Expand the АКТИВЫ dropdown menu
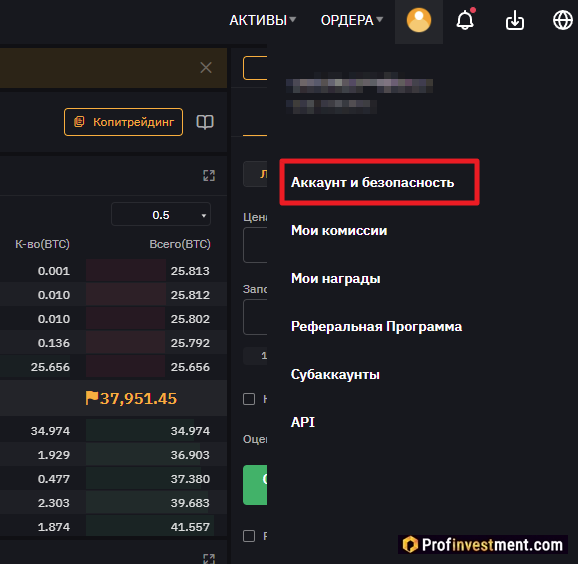Viewport: 578px width, 564px height. point(262,20)
